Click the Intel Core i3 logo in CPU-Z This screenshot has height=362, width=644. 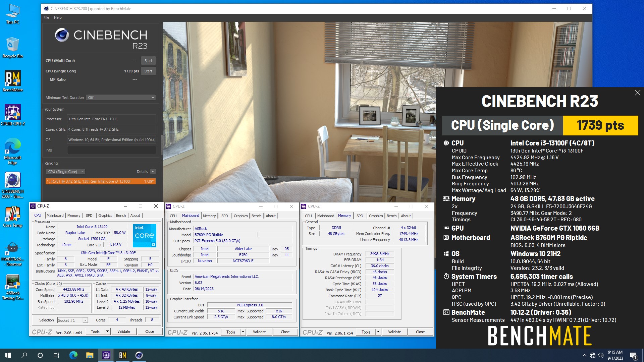coord(145,236)
